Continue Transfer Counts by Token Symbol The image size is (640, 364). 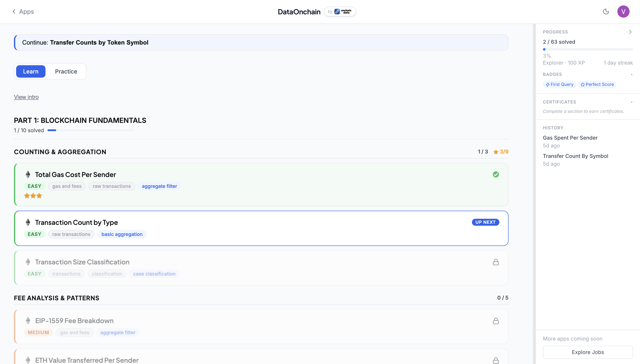coord(261,42)
